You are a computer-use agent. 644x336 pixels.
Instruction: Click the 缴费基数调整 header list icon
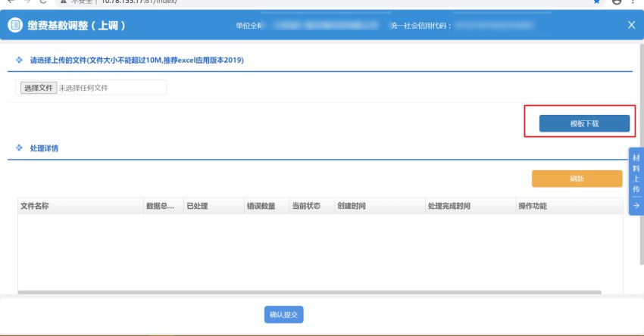(15, 25)
